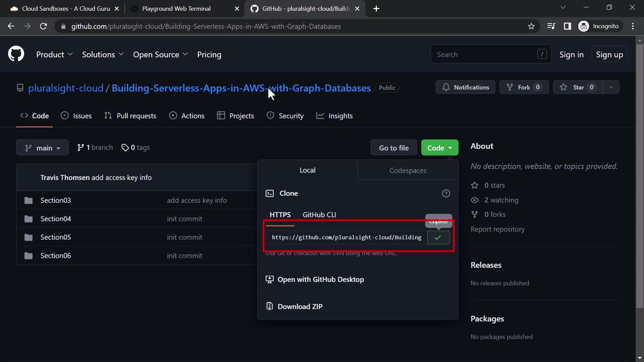644x362 pixels.
Task: Select the GitHub CLI clone option
Action: [319, 215]
